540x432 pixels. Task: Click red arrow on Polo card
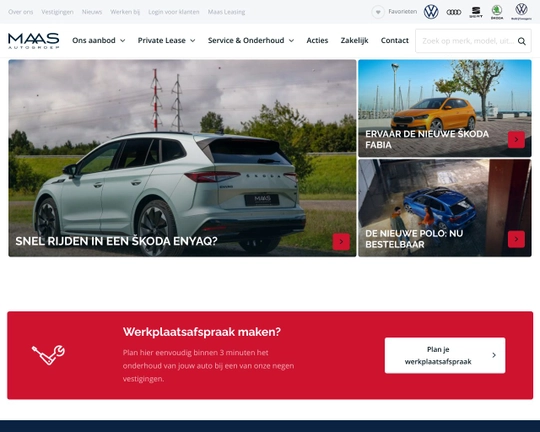(516, 239)
